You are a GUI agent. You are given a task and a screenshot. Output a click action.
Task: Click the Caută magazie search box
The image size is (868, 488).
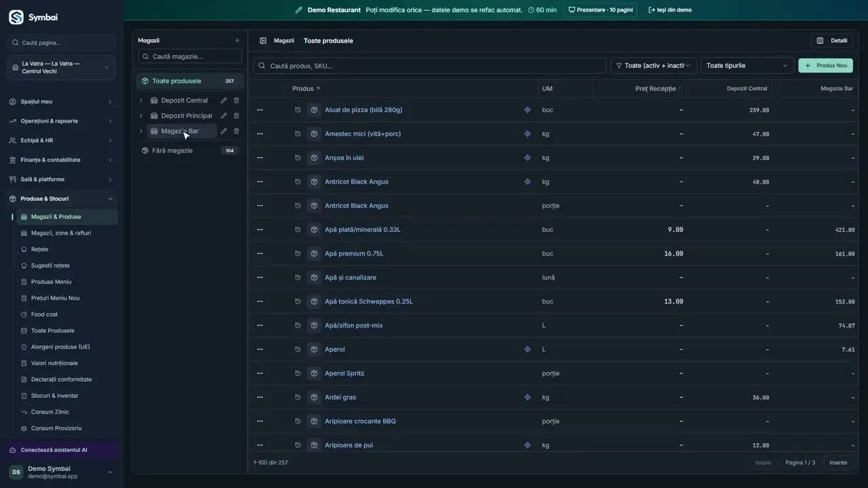coord(190,57)
